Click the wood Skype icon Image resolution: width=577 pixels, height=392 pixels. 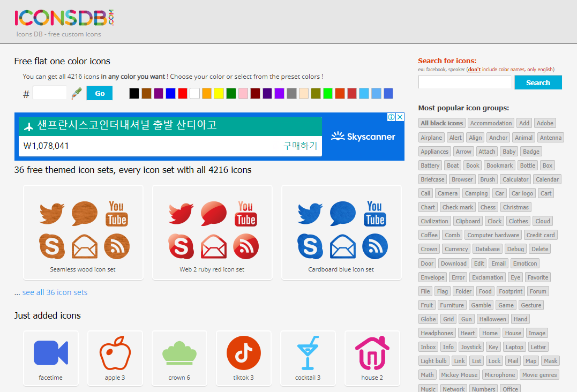coord(52,246)
